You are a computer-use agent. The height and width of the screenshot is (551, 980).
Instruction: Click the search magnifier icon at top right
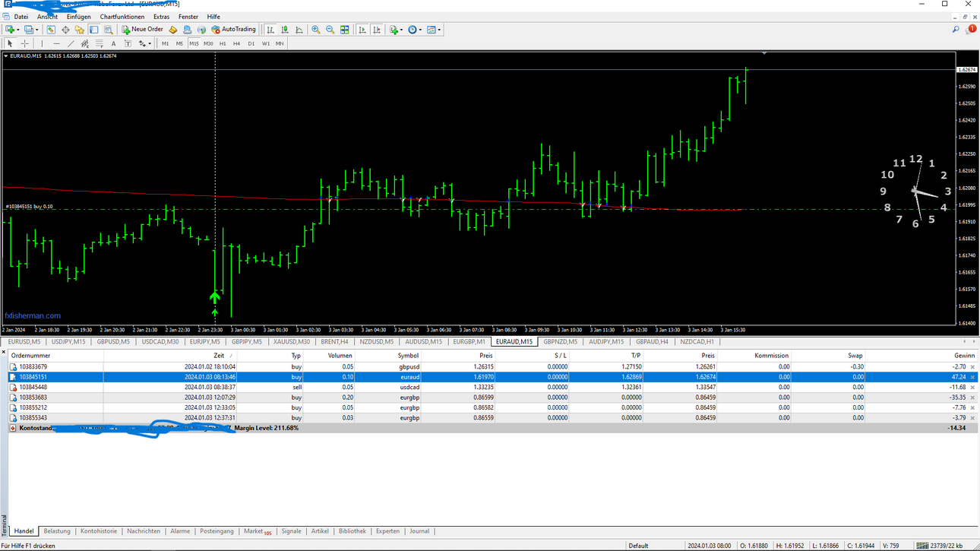coord(956,30)
